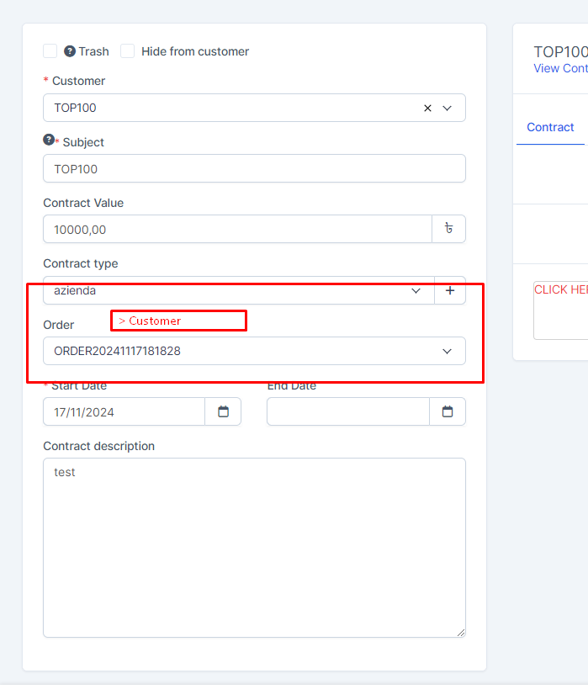Click the red CLICK HERE content box
This screenshot has width=588, height=700.
pos(560,310)
